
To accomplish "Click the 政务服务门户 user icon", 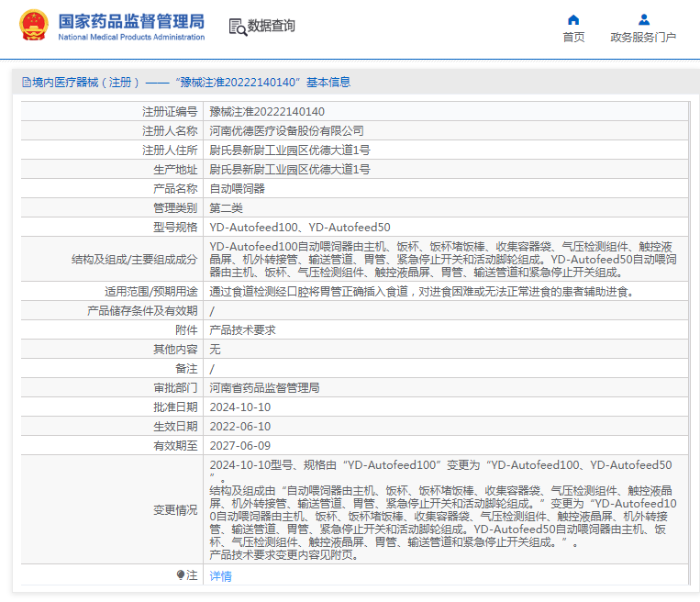I will pos(644,19).
